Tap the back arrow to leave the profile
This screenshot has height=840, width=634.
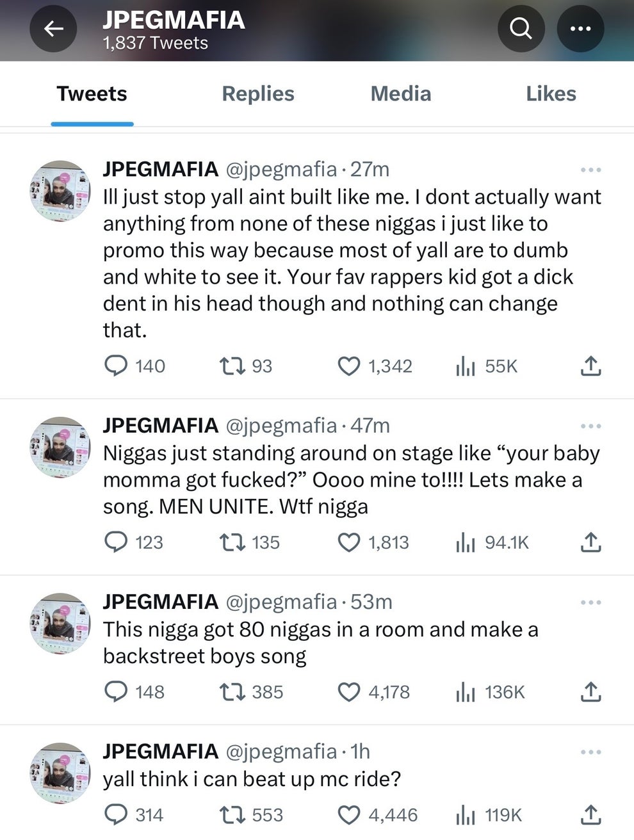(54, 28)
